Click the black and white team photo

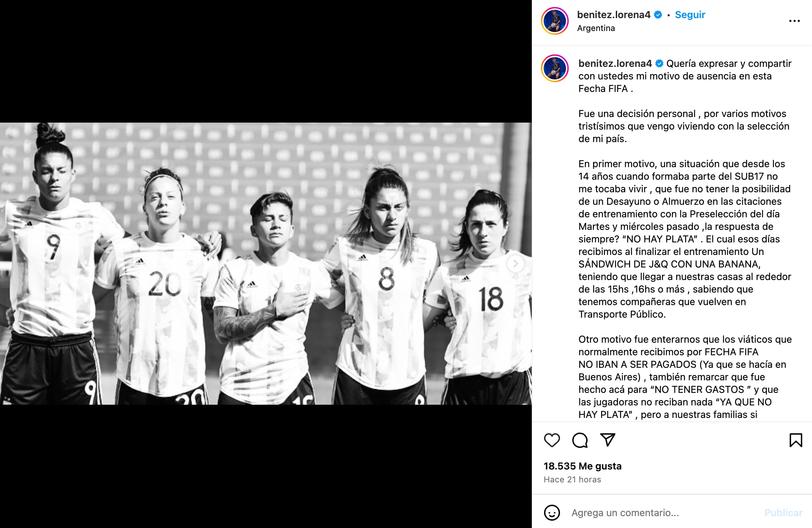tap(266, 264)
